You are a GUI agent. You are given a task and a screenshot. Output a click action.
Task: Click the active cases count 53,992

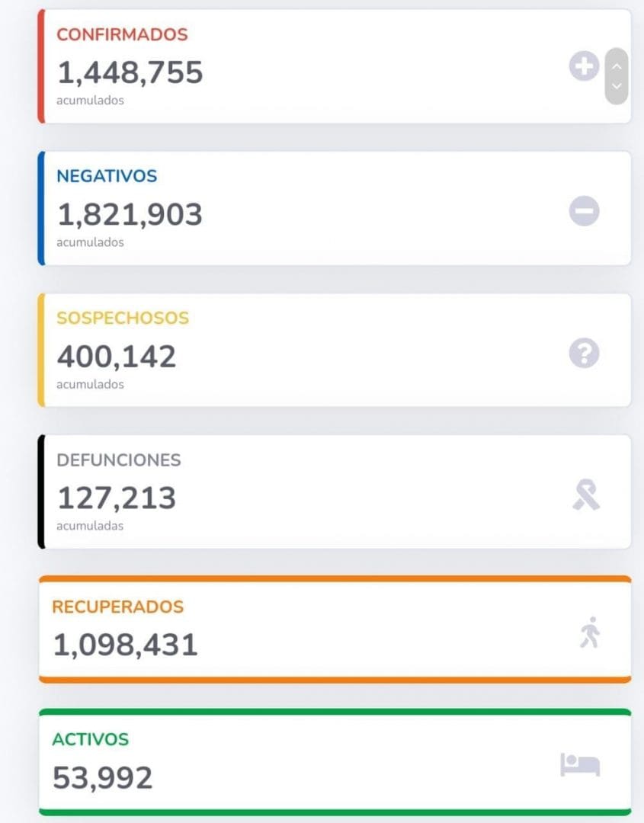tap(102, 778)
